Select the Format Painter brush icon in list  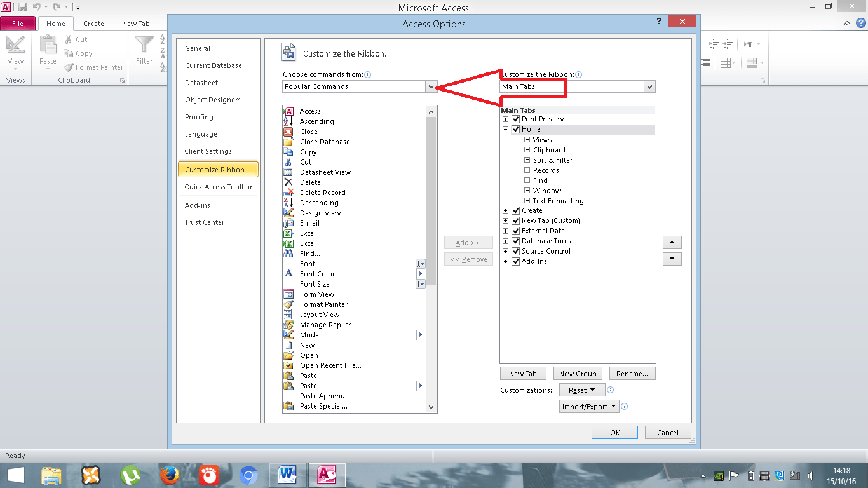[x=288, y=304]
